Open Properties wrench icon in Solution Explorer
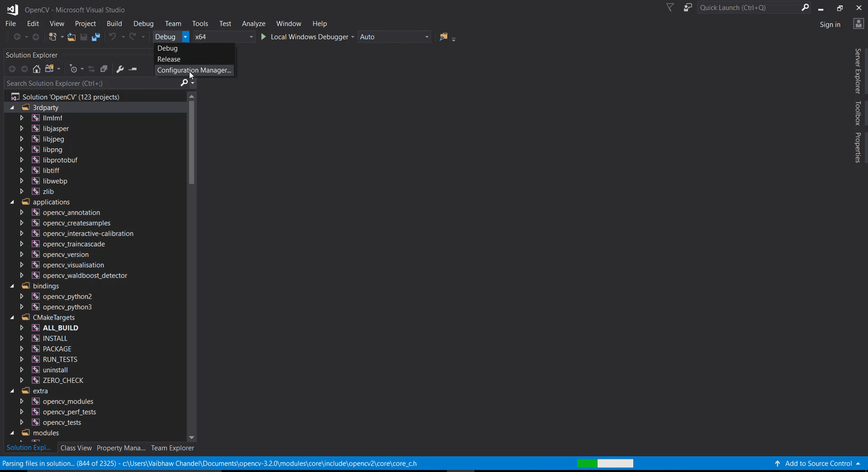This screenshot has width=868, height=472. click(120, 69)
